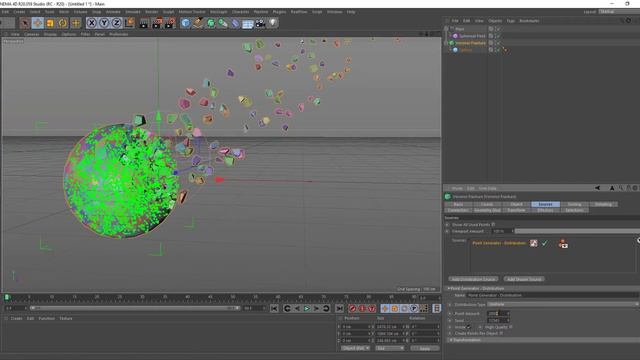The width and height of the screenshot is (640, 360).
Task: Open the Character menu in menu bar
Action: (x=240, y=12)
